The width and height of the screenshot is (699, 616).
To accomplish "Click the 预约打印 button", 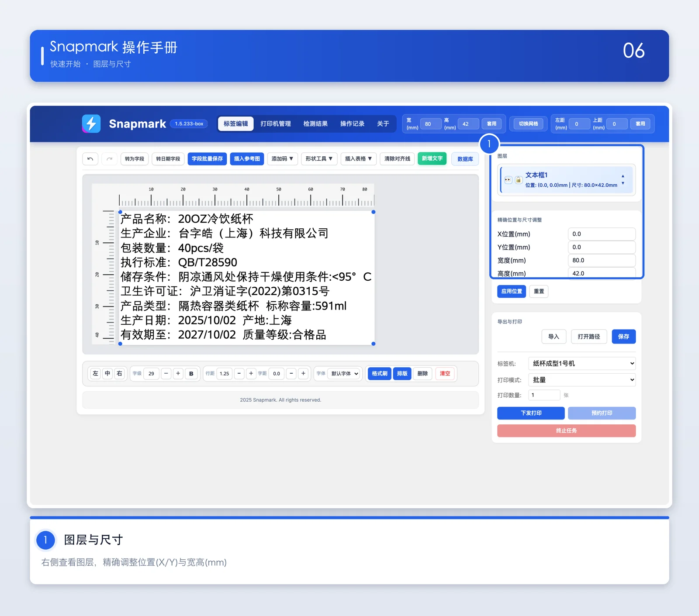I will 602,413.
